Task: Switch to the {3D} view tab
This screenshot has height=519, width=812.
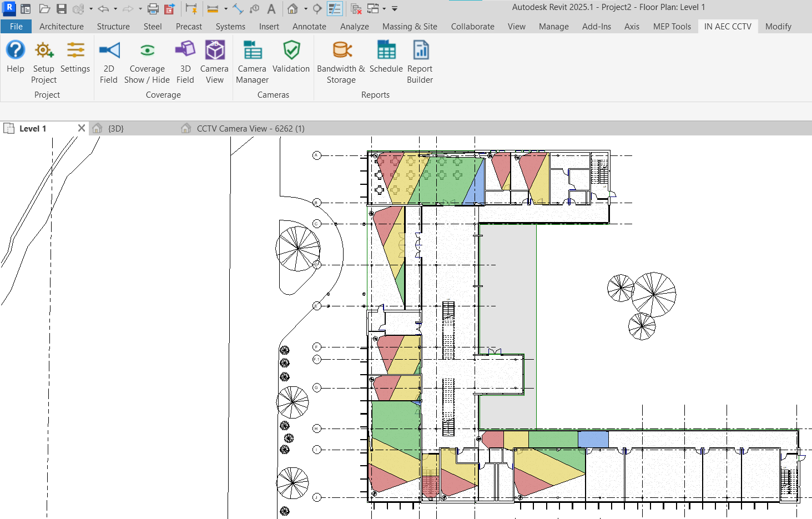Action: click(115, 129)
